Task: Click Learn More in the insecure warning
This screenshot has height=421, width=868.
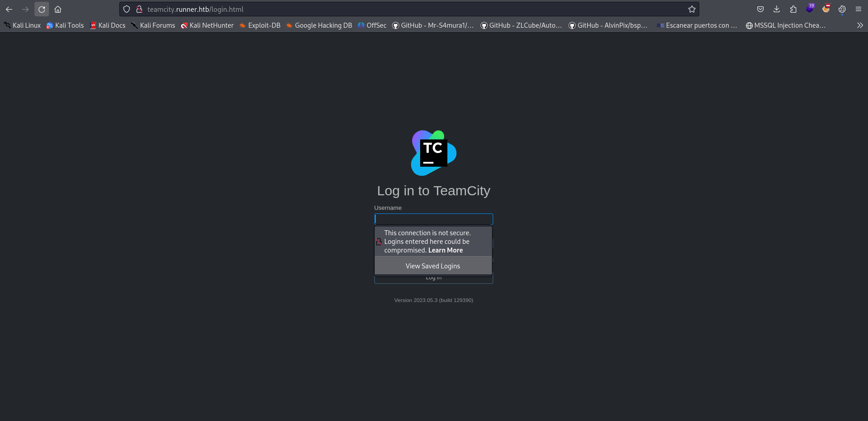Action: tap(445, 250)
